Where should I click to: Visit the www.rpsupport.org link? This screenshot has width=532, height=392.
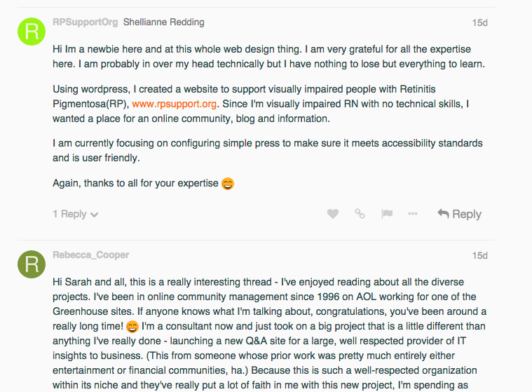pyautogui.click(x=174, y=104)
